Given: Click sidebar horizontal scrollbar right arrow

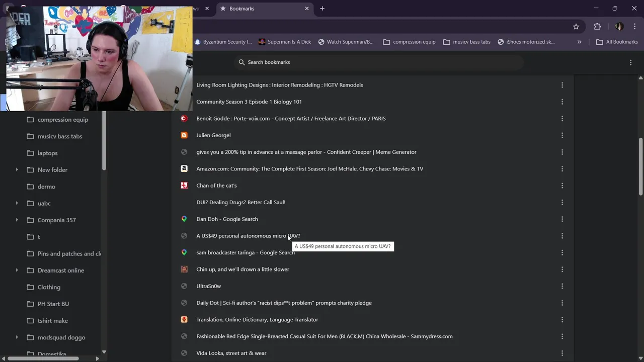Looking at the screenshot, I should tap(98, 358).
